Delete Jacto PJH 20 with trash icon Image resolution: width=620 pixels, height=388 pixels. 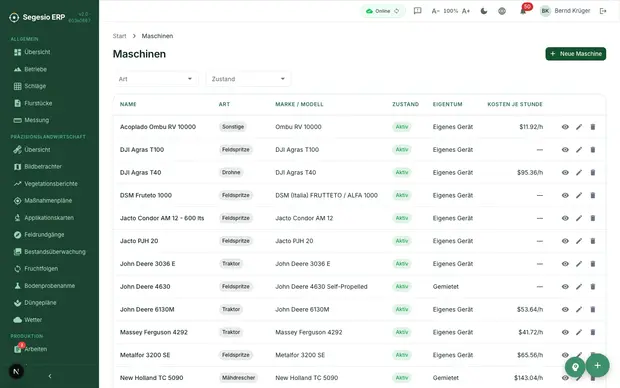coord(593,241)
